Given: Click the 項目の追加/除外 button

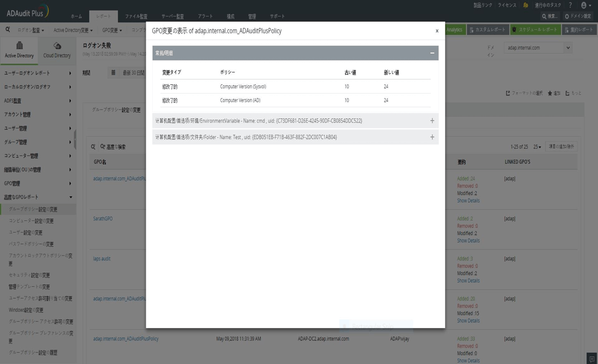Looking at the screenshot, I should [x=561, y=147].
